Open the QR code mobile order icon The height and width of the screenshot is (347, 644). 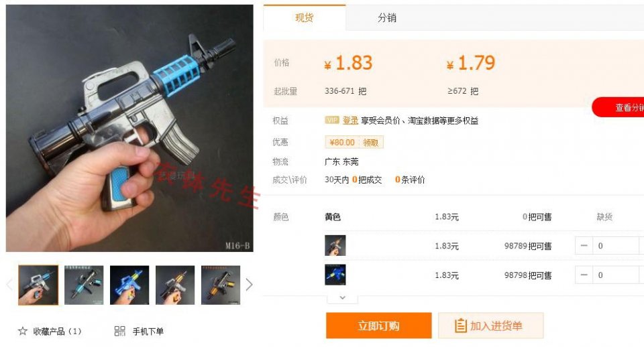119,331
